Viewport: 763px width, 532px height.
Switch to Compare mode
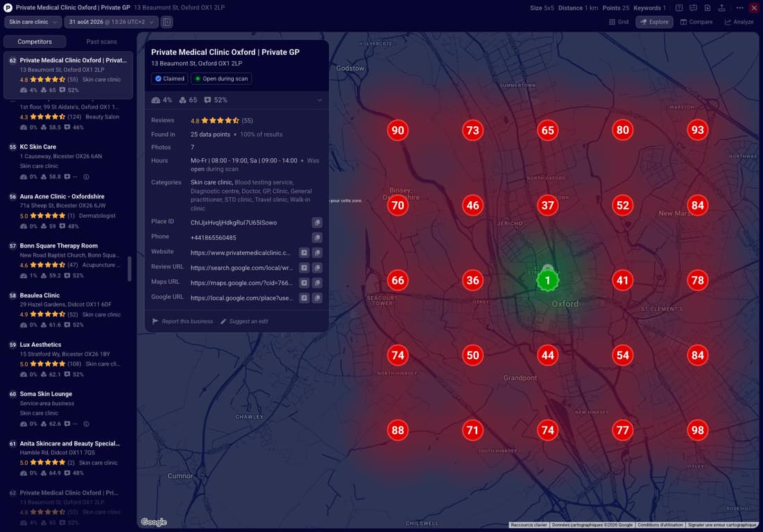pos(696,22)
